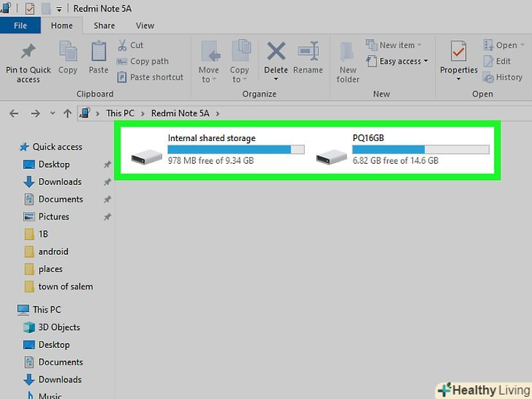Click the Forward navigation arrow
The height and width of the screenshot is (399, 532).
pos(35,113)
